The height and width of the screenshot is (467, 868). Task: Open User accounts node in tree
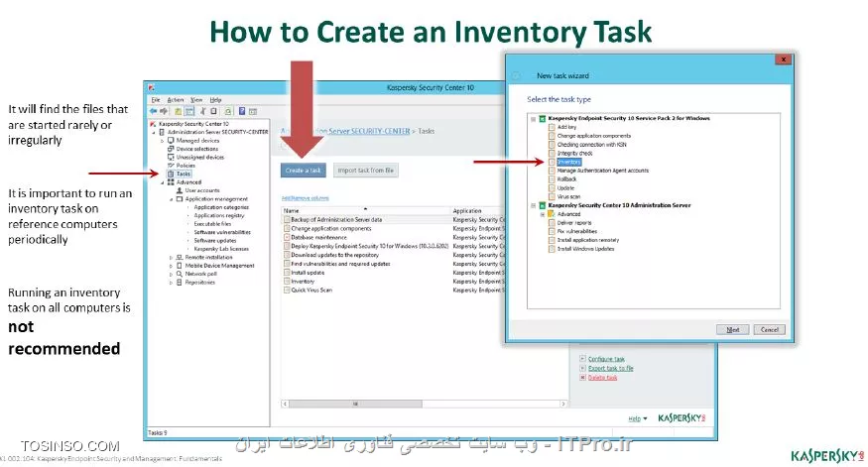(x=202, y=190)
